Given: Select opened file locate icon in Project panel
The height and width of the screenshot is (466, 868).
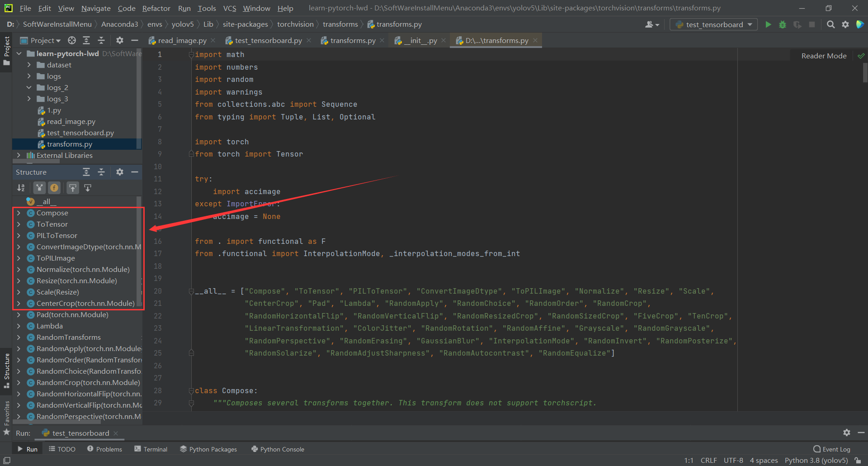Looking at the screenshot, I should point(72,40).
